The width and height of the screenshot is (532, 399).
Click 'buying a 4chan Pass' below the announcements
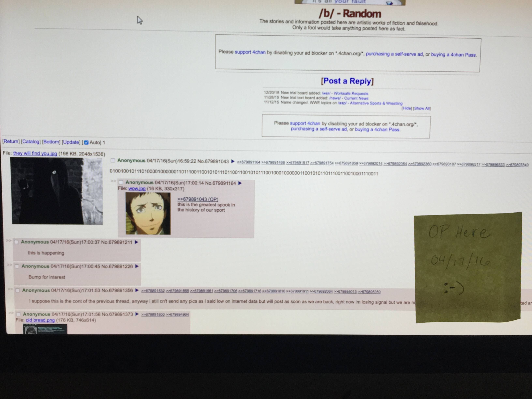click(377, 129)
